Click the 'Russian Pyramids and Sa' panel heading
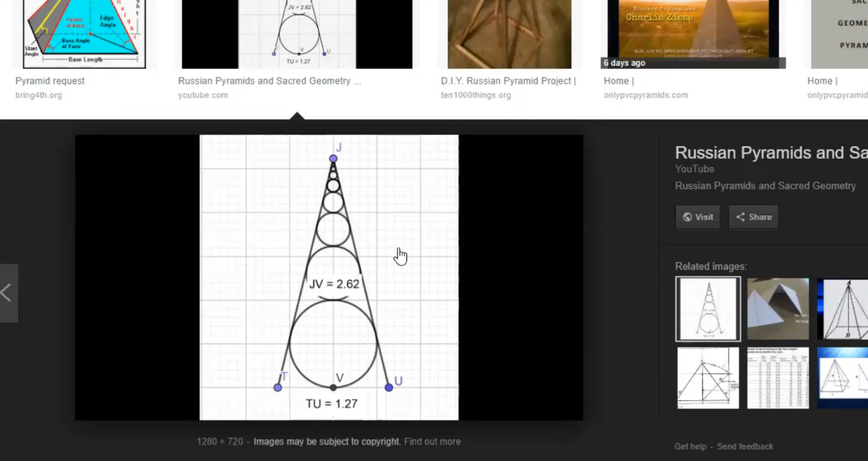868x461 pixels. tap(771, 153)
